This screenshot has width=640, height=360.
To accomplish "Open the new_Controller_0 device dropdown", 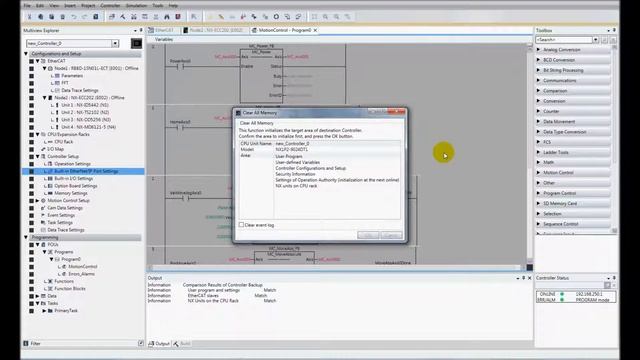I will pyautogui.click(x=115, y=43).
